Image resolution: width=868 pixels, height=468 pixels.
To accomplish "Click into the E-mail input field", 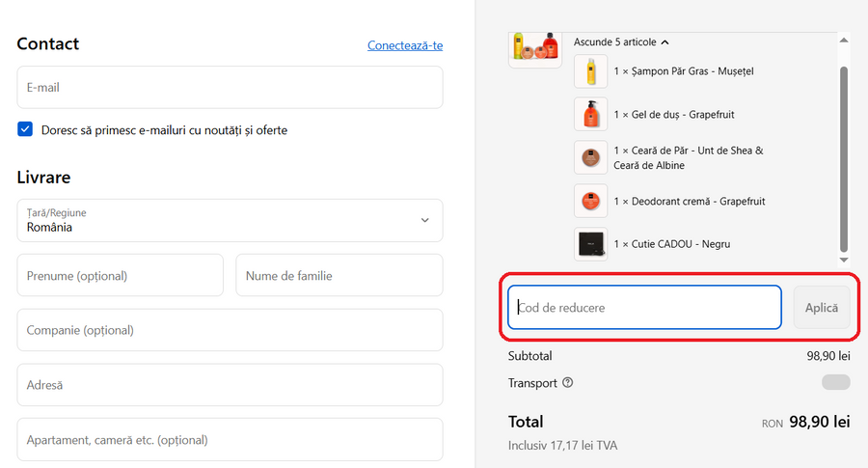I will click(230, 87).
